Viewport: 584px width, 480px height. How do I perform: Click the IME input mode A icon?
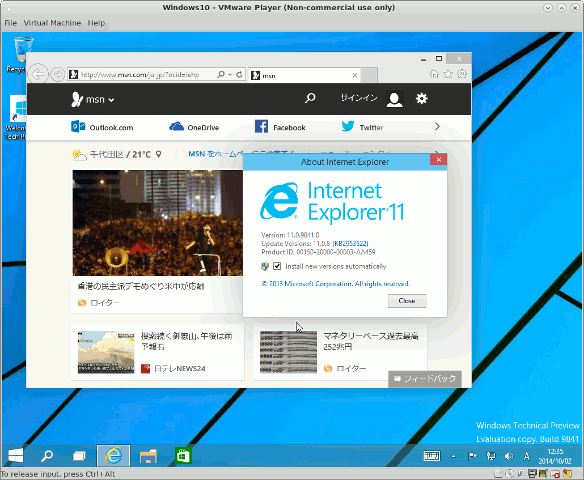(x=526, y=456)
